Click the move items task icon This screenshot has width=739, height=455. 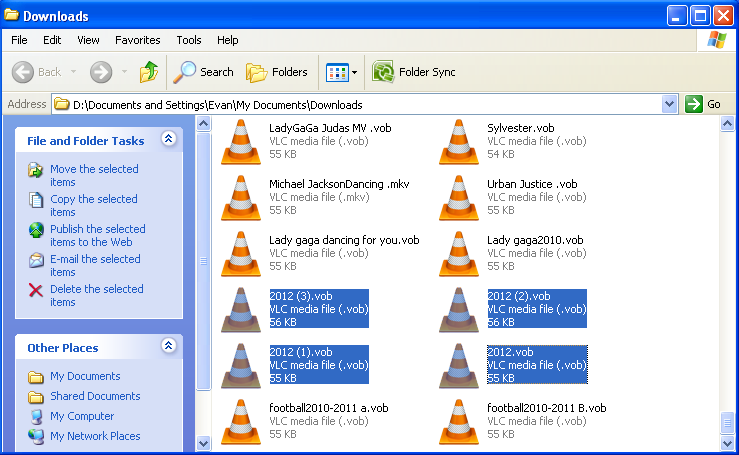pos(36,170)
